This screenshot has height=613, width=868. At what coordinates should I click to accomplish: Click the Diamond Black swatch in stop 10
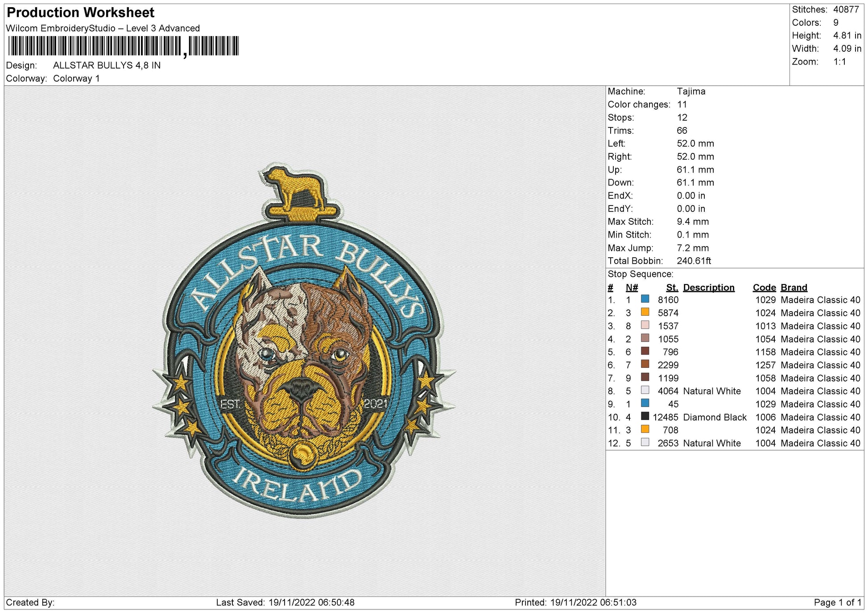coord(645,416)
